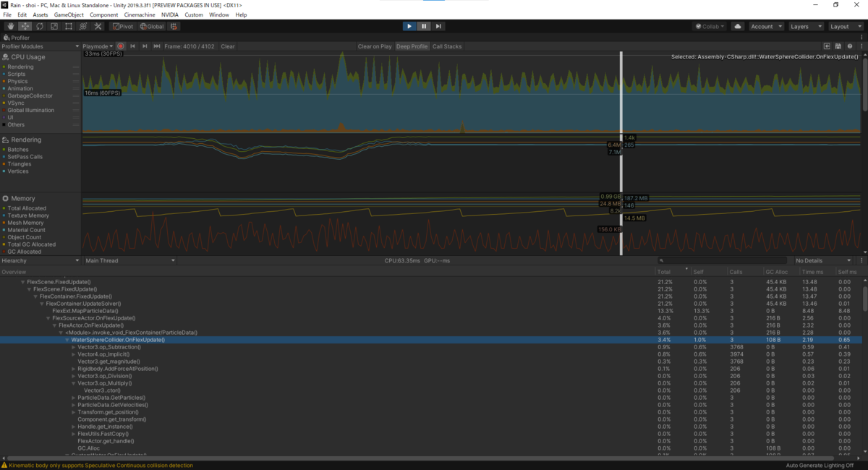Step forward one frame

click(439, 26)
